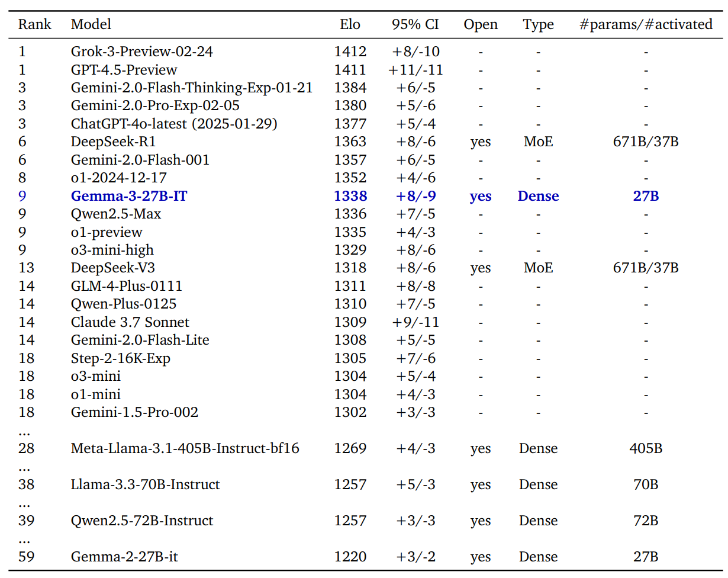728x578 pixels.
Task: Click Elo score 1363 for DeepSeek-R1
Action: pyautogui.click(x=350, y=142)
